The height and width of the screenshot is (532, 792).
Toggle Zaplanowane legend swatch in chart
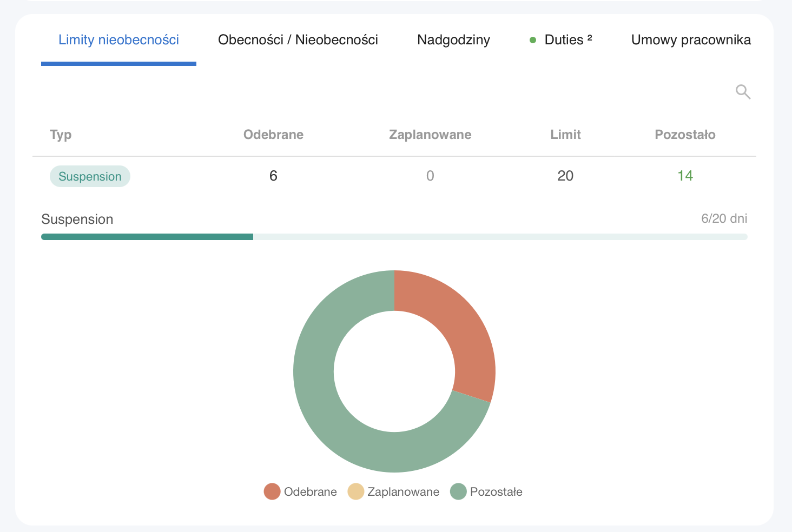(355, 491)
